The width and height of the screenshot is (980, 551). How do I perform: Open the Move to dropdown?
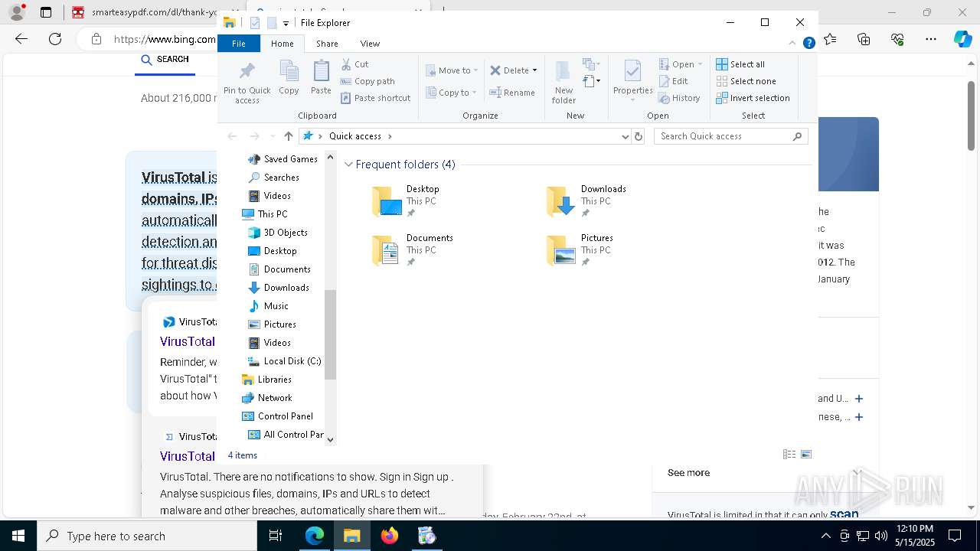coord(452,70)
